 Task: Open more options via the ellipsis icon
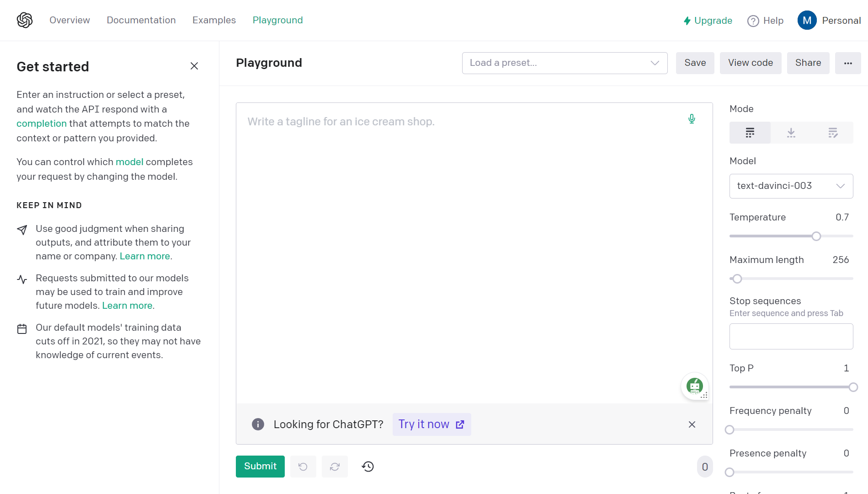click(848, 63)
